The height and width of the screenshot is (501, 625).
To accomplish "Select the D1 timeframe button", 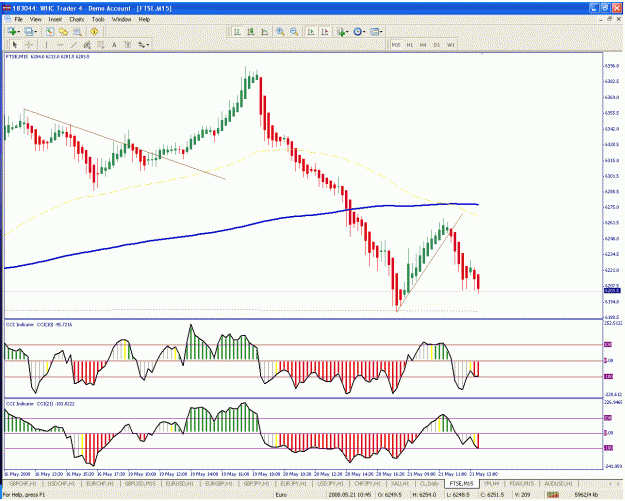I will coord(437,45).
